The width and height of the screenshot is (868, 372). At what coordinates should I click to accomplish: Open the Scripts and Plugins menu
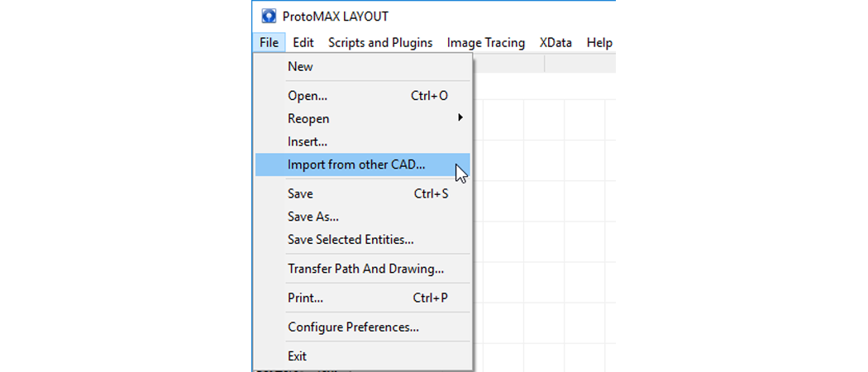(x=379, y=43)
